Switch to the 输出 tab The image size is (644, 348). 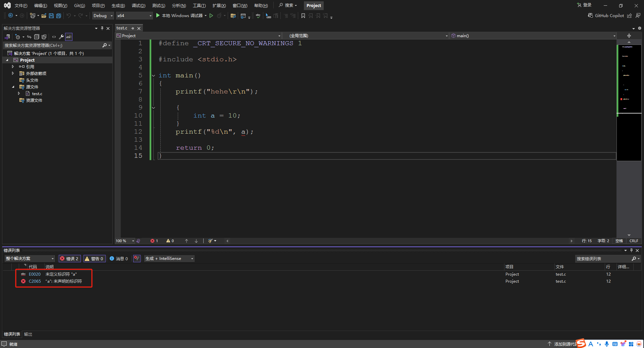click(28, 334)
